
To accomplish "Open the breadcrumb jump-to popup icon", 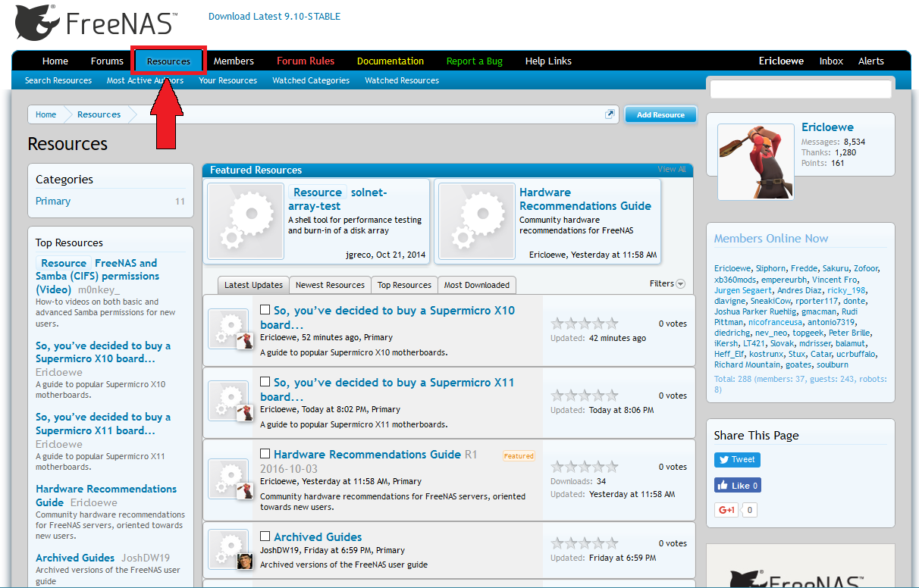I will tap(610, 114).
